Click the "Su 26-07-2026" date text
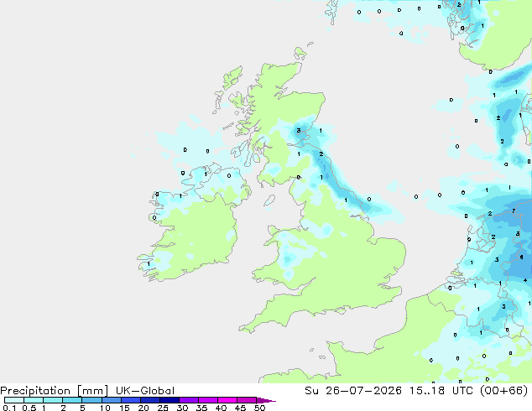The image size is (532, 411). click(353, 391)
